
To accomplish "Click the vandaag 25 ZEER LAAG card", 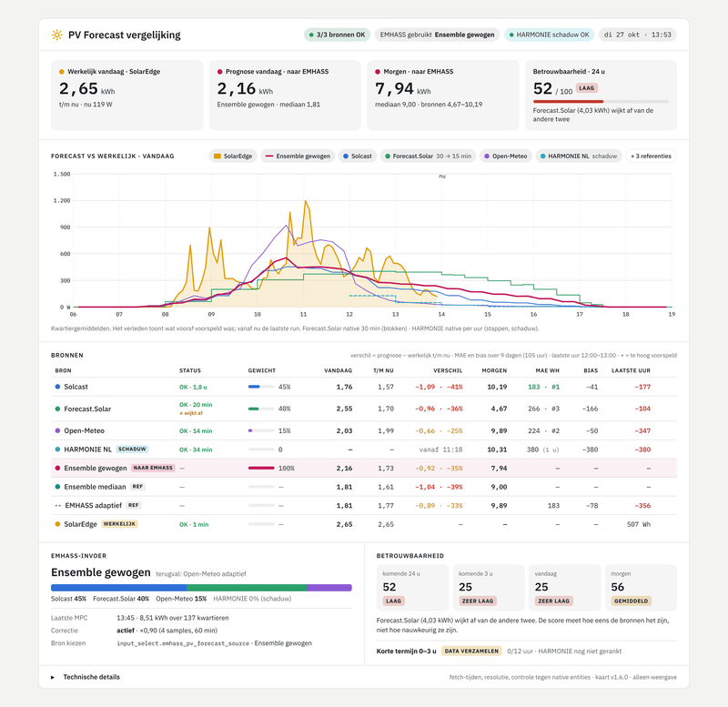I will [x=564, y=587].
